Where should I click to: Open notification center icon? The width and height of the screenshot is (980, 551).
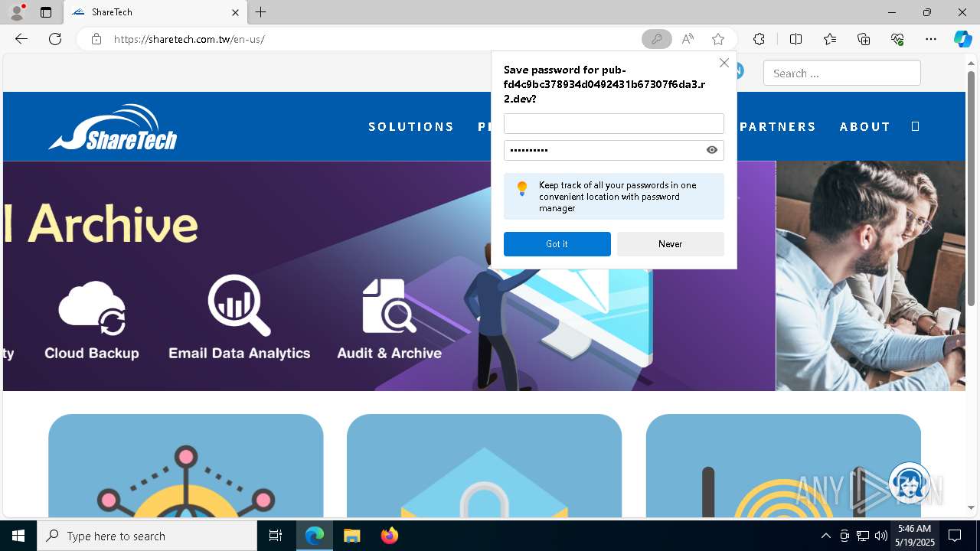click(x=955, y=536)
